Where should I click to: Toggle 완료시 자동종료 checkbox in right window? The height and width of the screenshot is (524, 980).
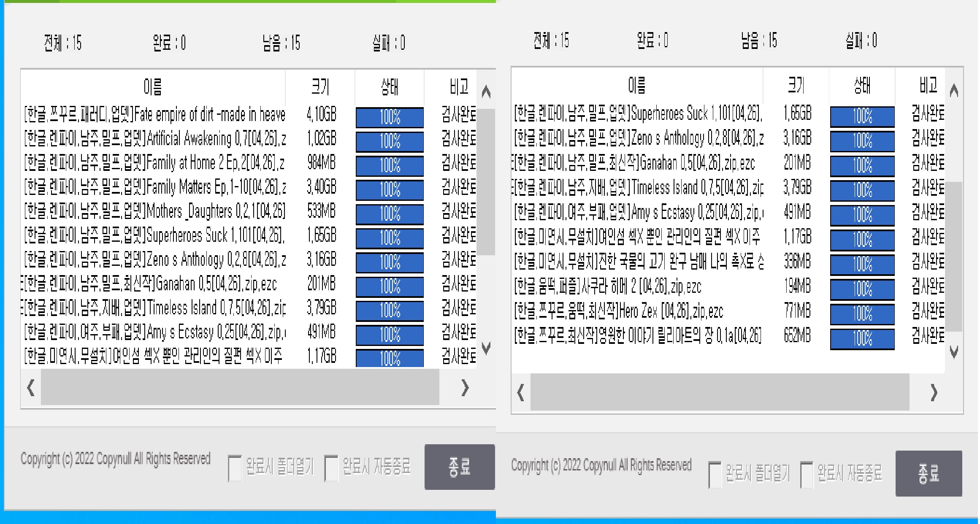click(807, 475)
